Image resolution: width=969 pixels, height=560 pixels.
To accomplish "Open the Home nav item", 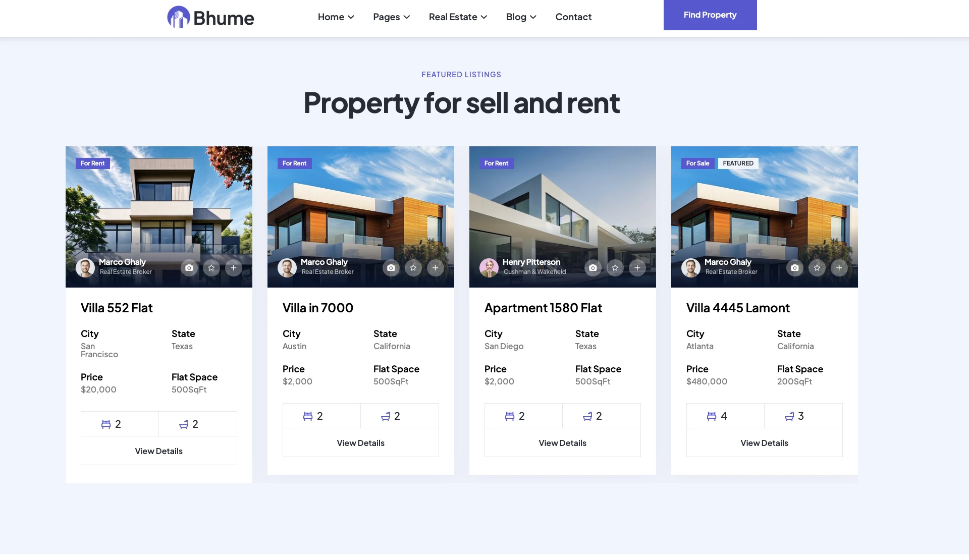I will pyautogui.click(x=331, y=17).
